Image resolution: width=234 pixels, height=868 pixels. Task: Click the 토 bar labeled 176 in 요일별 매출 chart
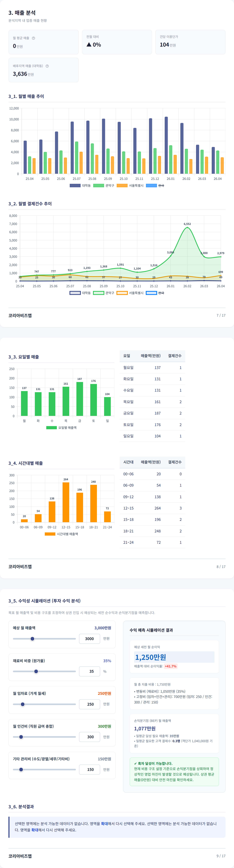click(93, 400)
